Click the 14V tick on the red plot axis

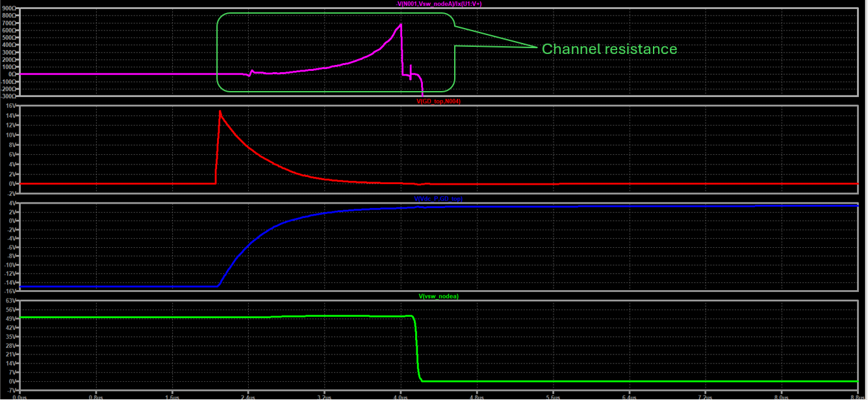click(x=10, y=116)
